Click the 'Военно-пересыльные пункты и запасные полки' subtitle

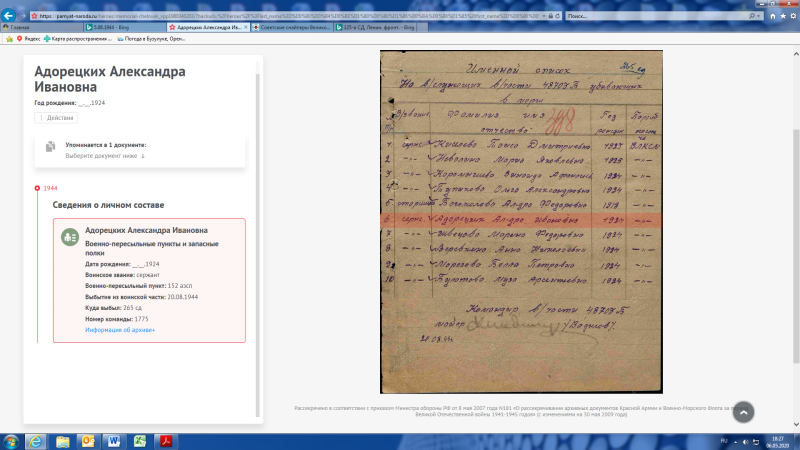pyautogui.click(x=152, y=248)
